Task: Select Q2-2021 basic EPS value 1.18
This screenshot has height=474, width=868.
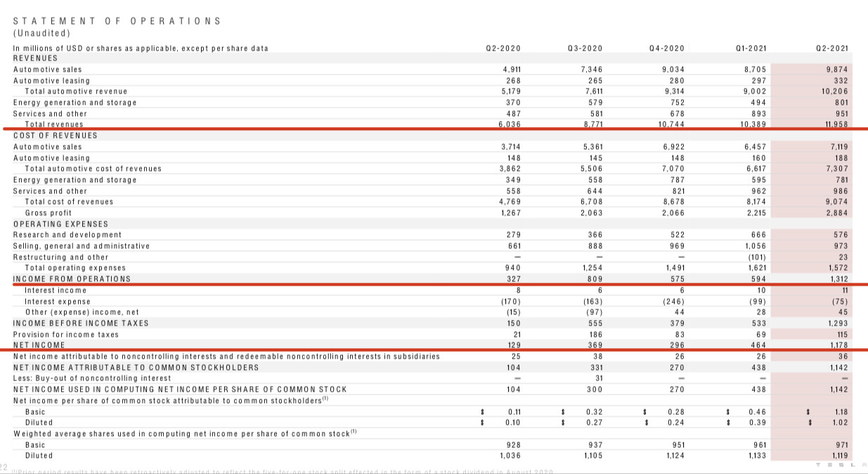Action: pyautogui.click(x=841, y=411)
